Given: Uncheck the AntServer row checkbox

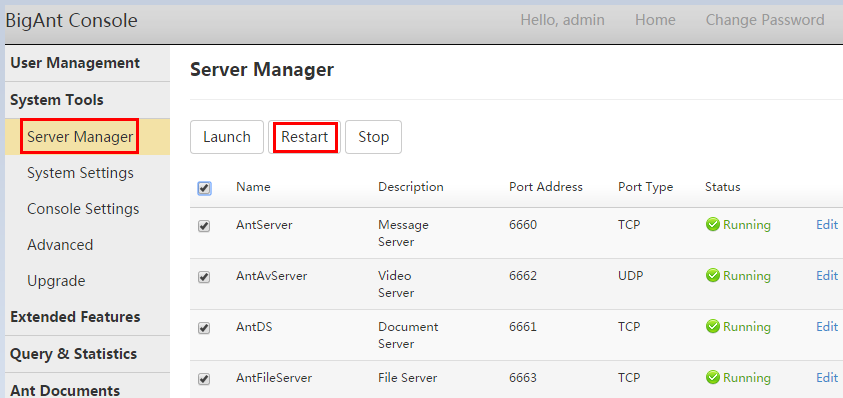Looking at the screenshot, I should (x=204, y=226).
